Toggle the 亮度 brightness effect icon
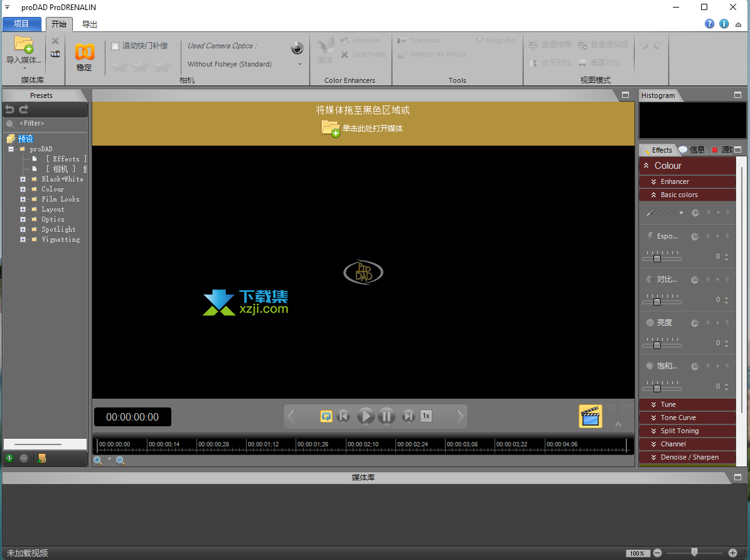Image resolution: width=750 pixels, height=560 pixels. 650,323
